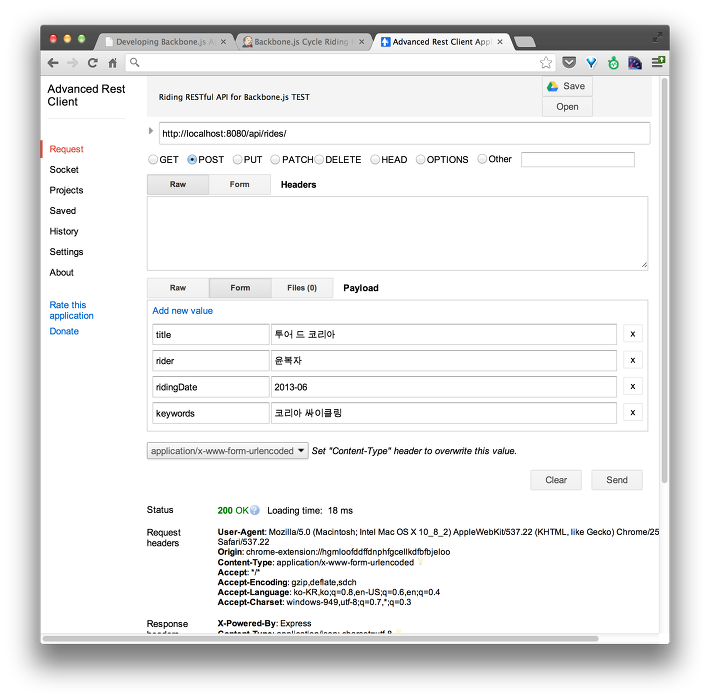Click the Save to Drive button
The image size is (710, 700).
coord(567,86)
